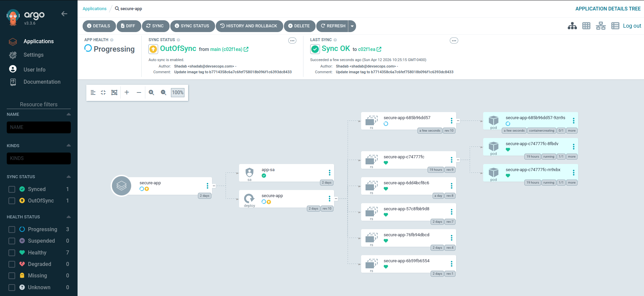Open Documentation in the sidebar

[x=42, y=82]
